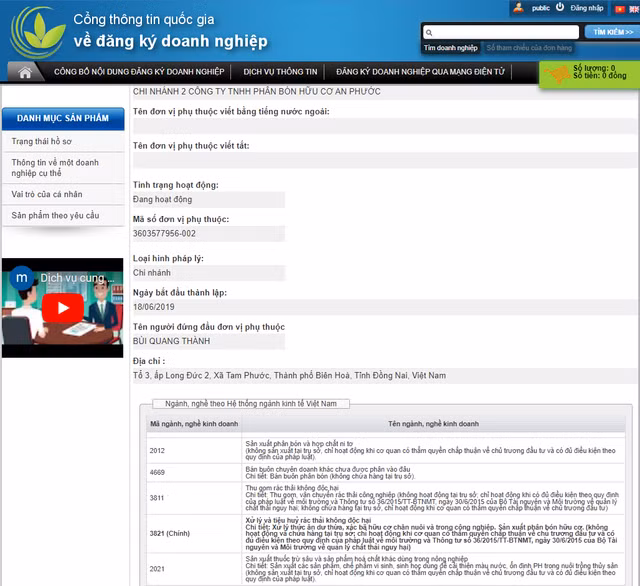Click the power icon beside Đăng nhập
The height and width of the screenshot is (586, 640).
tap(561, 8)
